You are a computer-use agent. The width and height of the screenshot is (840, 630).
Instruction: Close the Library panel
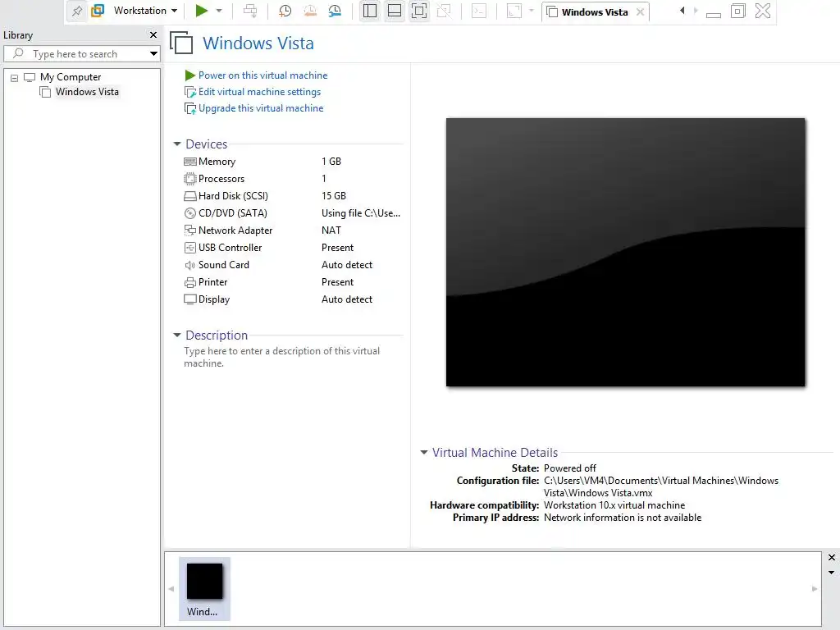153,34
